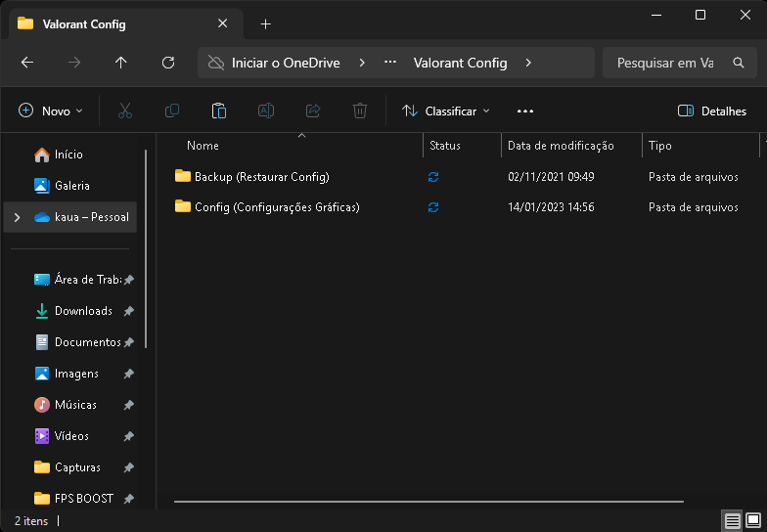767x532 pixels.
Task: Open the Backup (Restaurar Config) folder
Action: tap(261, 177)
